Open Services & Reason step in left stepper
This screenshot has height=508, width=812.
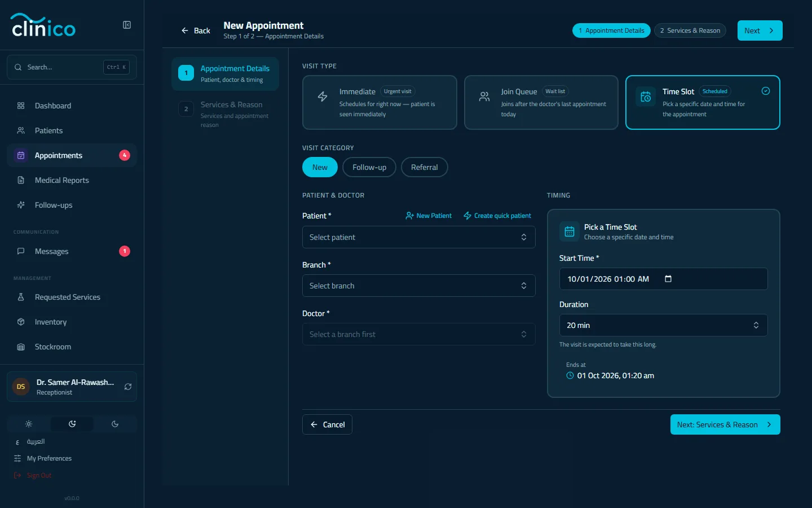pyautogui.click(x=225, y=114)
